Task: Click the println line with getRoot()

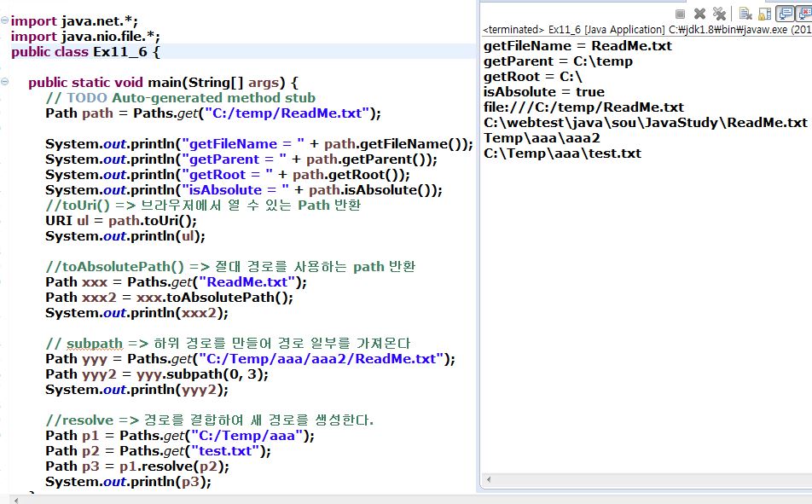Action: [228, 175]
